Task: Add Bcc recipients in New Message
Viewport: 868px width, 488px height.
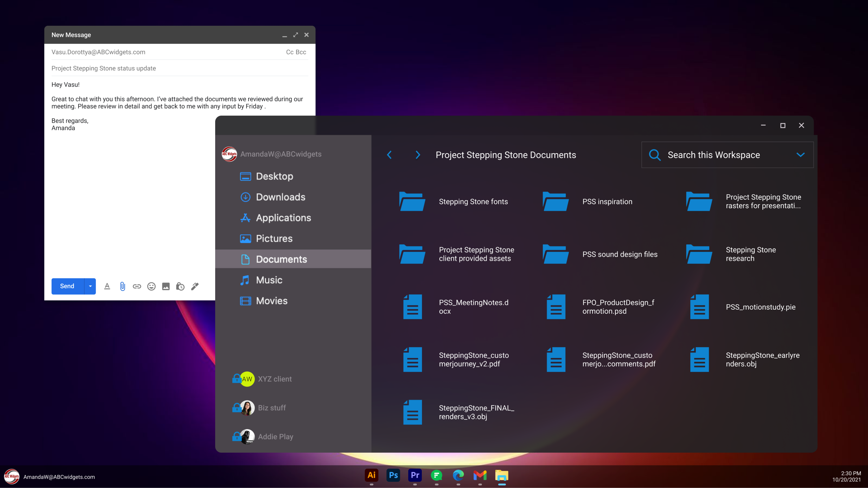Action: coord(301,52)
